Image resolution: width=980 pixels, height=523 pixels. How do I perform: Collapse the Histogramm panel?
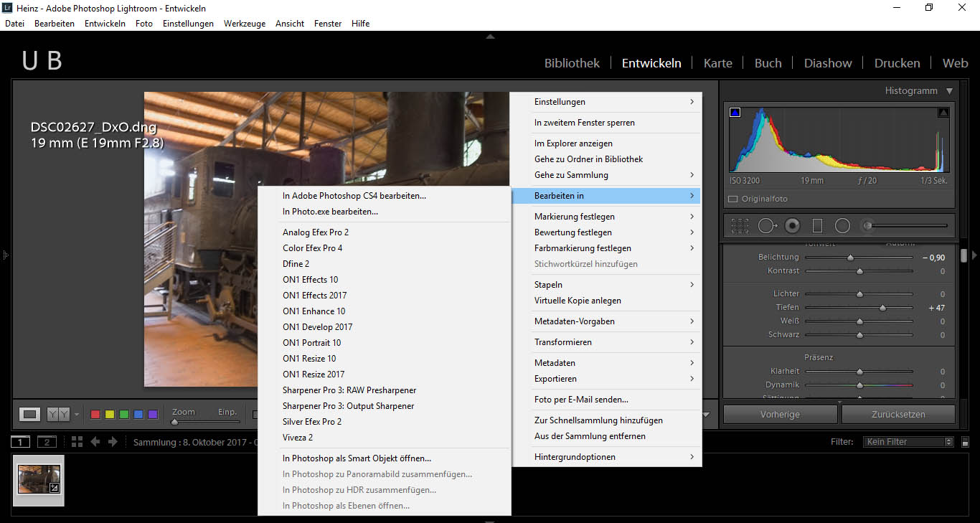click(950, 91)
